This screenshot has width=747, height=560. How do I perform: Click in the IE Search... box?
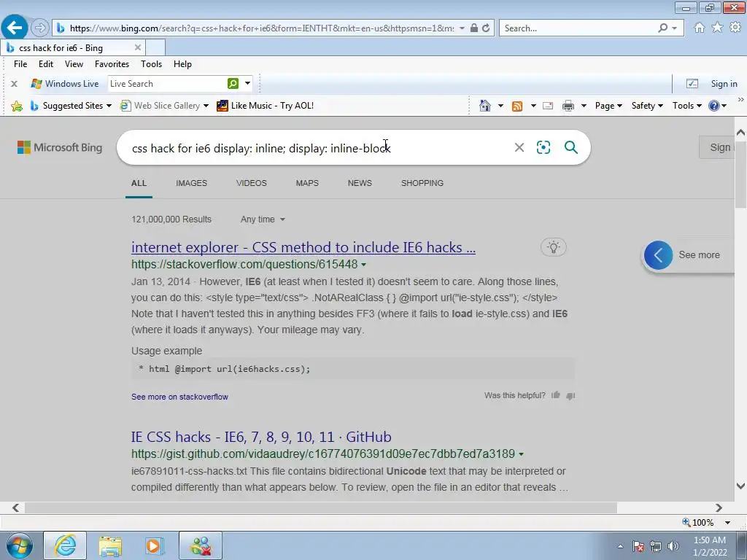click(x=578, y=28)
